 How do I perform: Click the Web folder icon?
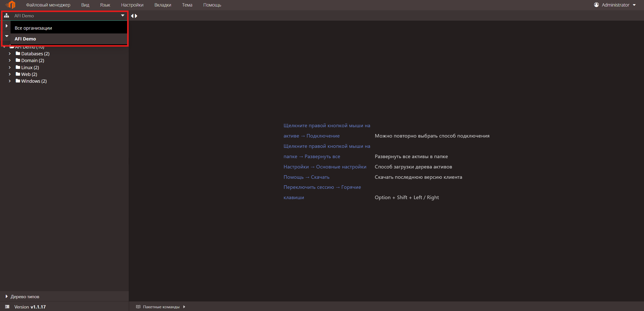[x=18, y=74]
